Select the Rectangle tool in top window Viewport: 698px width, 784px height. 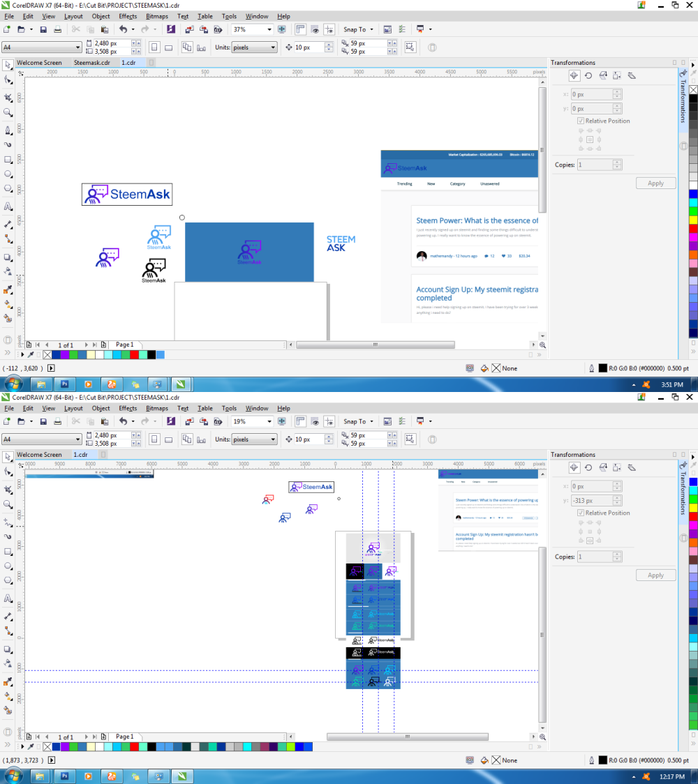(x=8, y=160)
